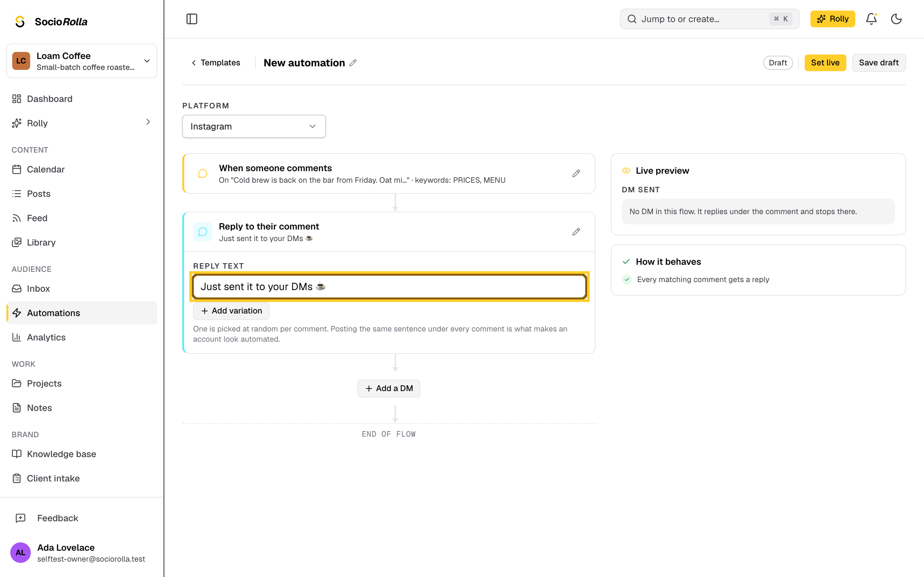
Task: Expand the Rolly sidebar submenu chevron
Action: pos(148,122)
